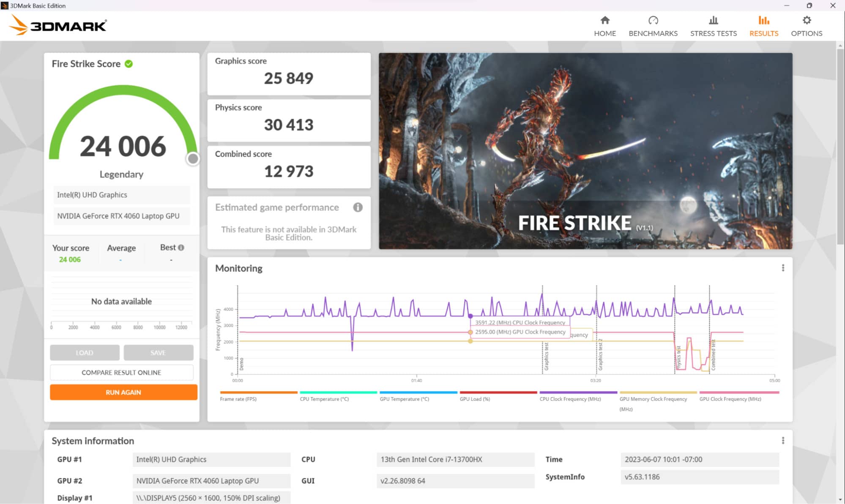Click COMPARE RESULT ONLINE
845x504 pixels.
(121, 372)
